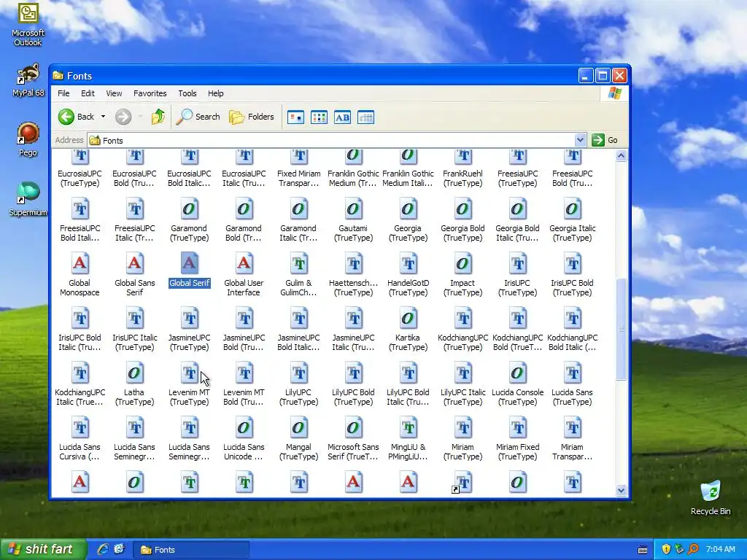The image size is (747, 560).
Task: Click the scrollbar down arrow
Action: click(x=621, y=490)
